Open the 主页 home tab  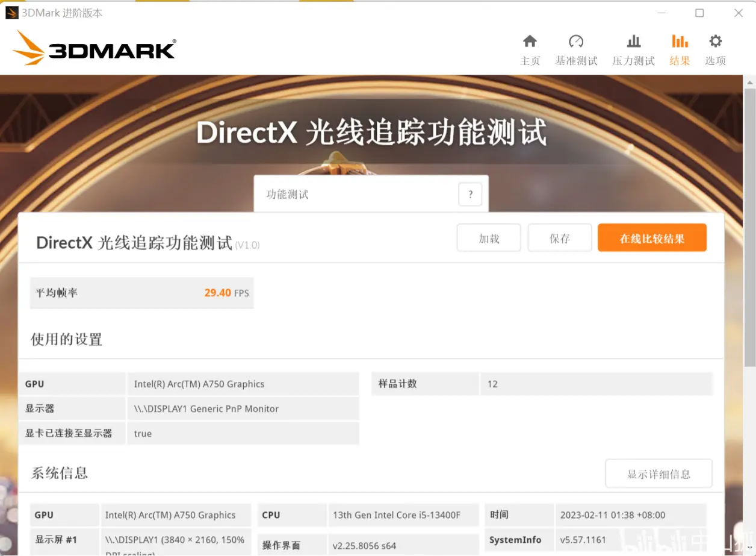tap(530, 50)
